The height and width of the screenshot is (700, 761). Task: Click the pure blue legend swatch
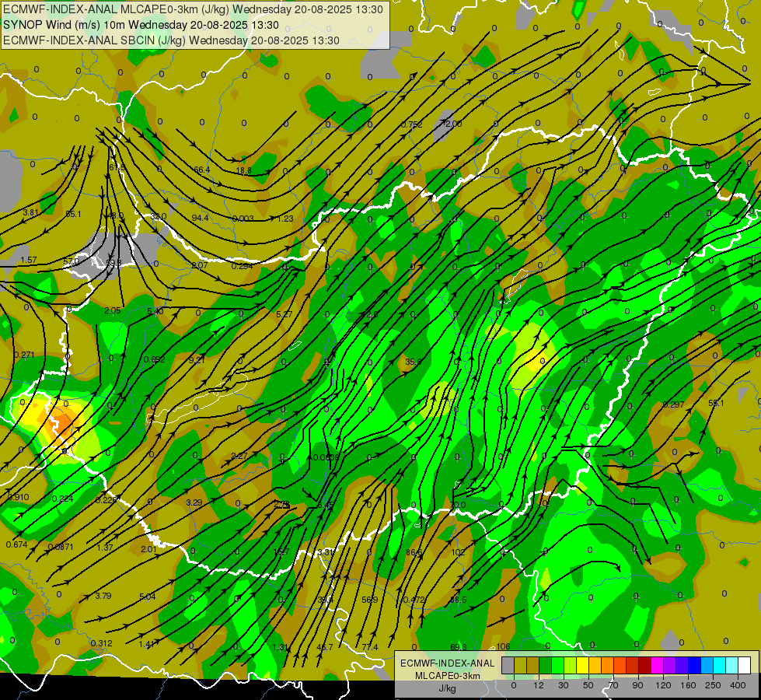[695, 665]
